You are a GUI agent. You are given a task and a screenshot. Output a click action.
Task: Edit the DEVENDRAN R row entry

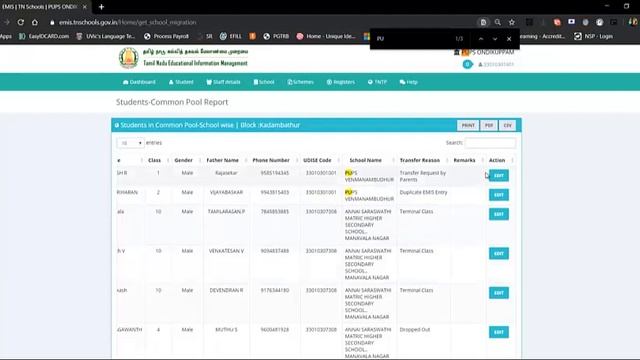(x=499, y=293)
